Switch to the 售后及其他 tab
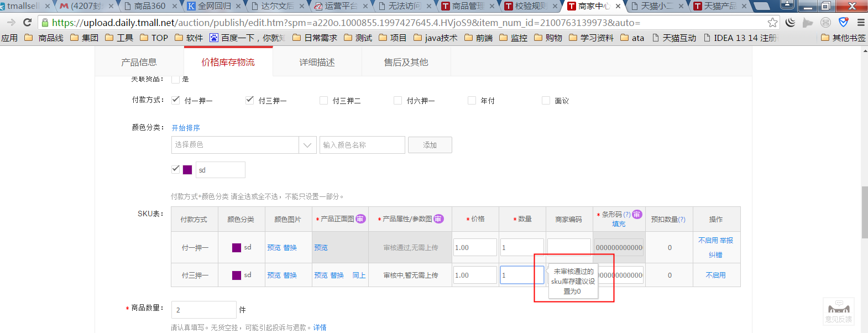The image size is (868, 333). (x=406, y=62)
